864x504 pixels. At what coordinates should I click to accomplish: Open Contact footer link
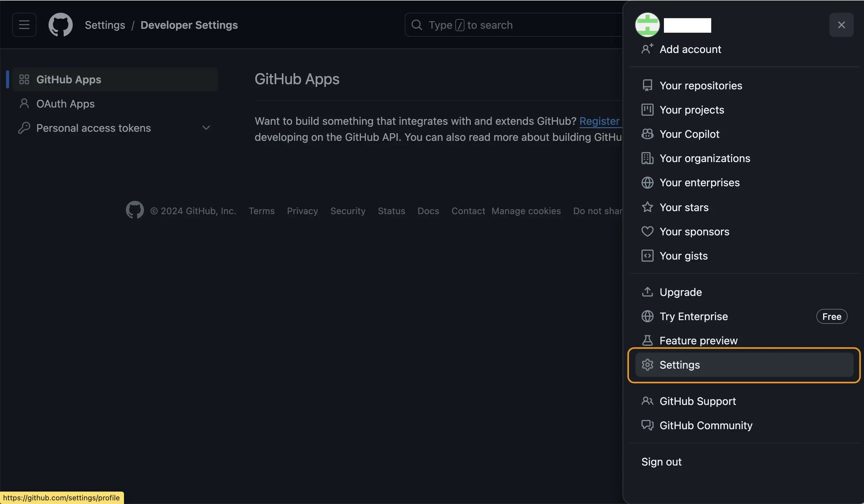(468, 211)
